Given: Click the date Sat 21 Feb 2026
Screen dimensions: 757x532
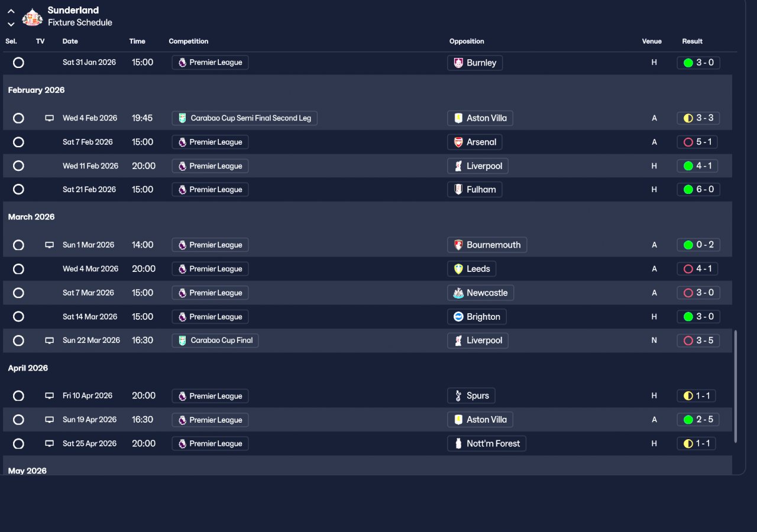Looking at the screenshot, I should tap(89, 190).
